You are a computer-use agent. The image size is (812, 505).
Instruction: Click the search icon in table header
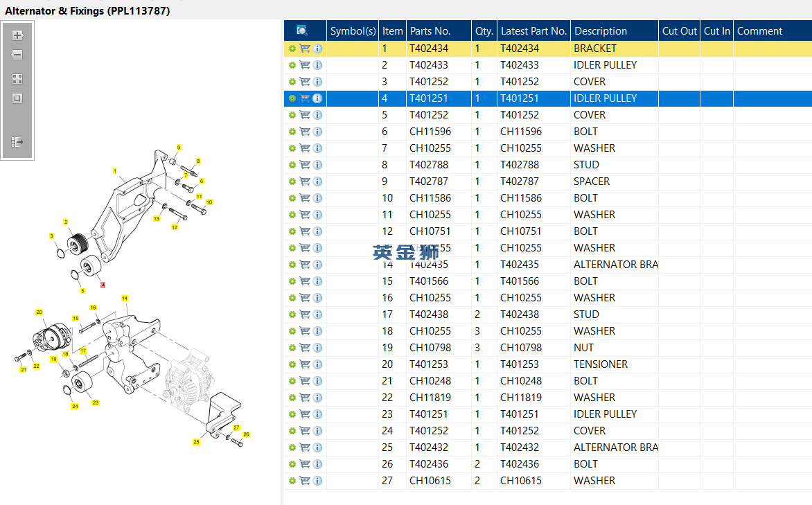(302, 30)
